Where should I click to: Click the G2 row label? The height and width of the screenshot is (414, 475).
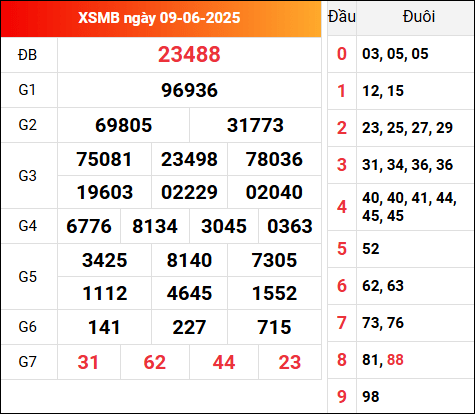click(x=27, y=125)
